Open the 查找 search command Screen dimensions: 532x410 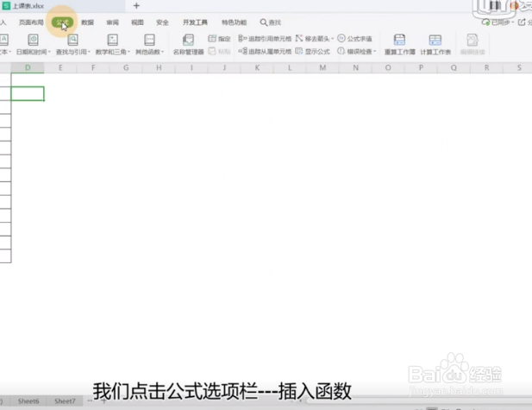tap(271, 22)
